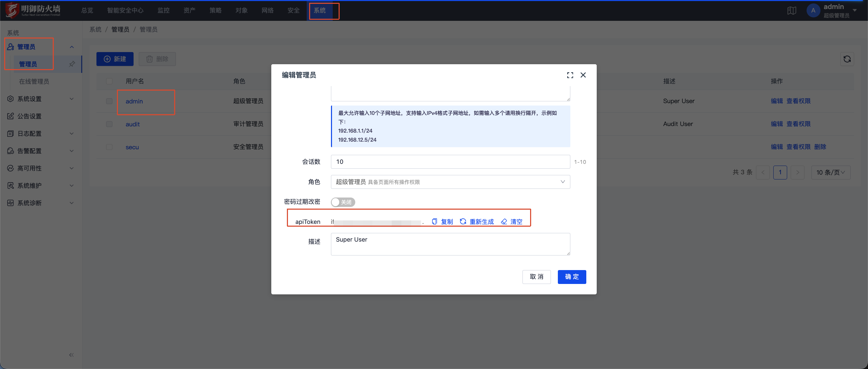Image resolution: width=868 pixels, height=369 pixels.
Task: Expand the edit administrator dialog to fullscreen
Action: (x=570, y=75)
